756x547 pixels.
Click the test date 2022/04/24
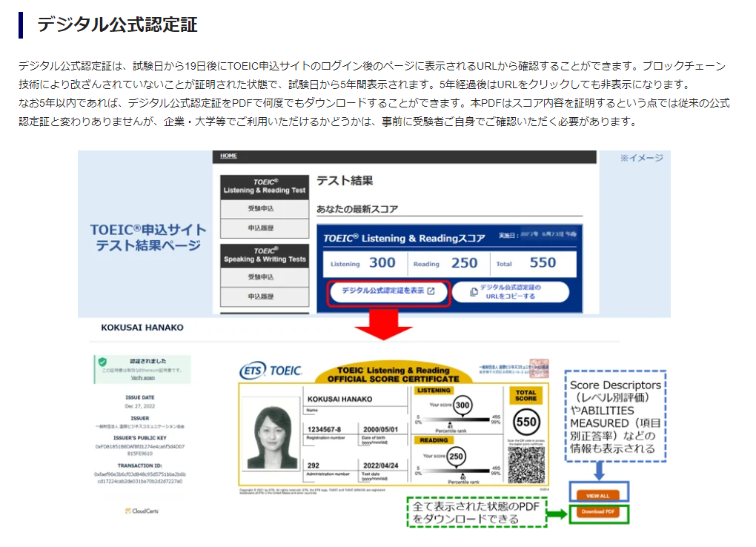tap(380, 465)
